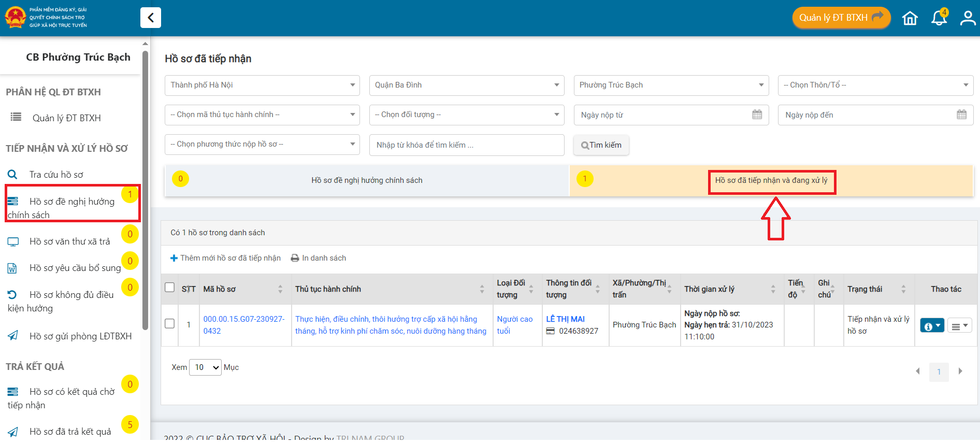Click the home icon in header
The image size is (980, 443).
[x=910, y=18]
